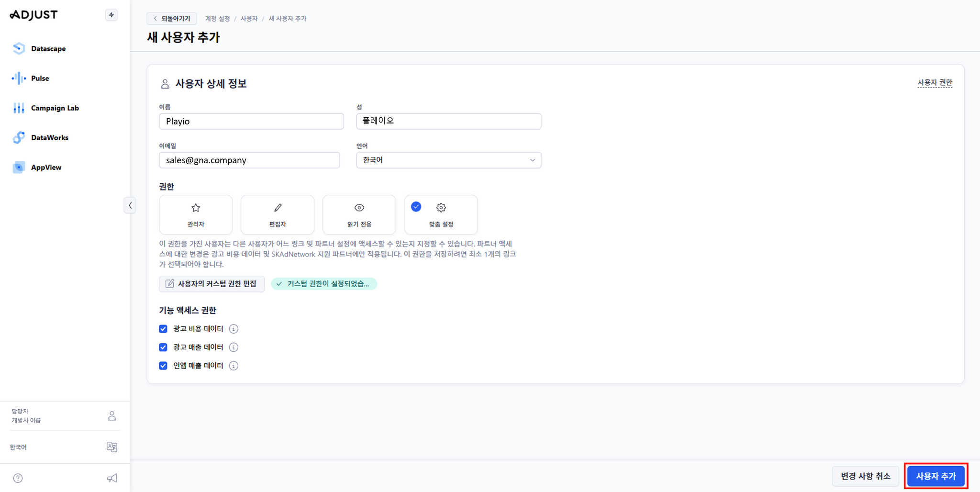980x492 pixels.
Task: Click 담당자 개발사 이름 account entry
Action: coord(26,415)
